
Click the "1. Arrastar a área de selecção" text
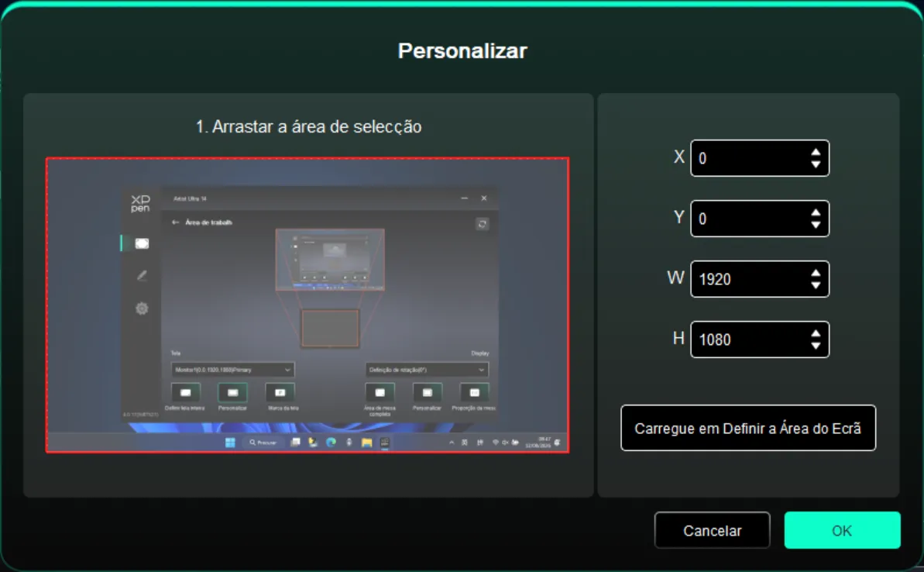(309, 127)
